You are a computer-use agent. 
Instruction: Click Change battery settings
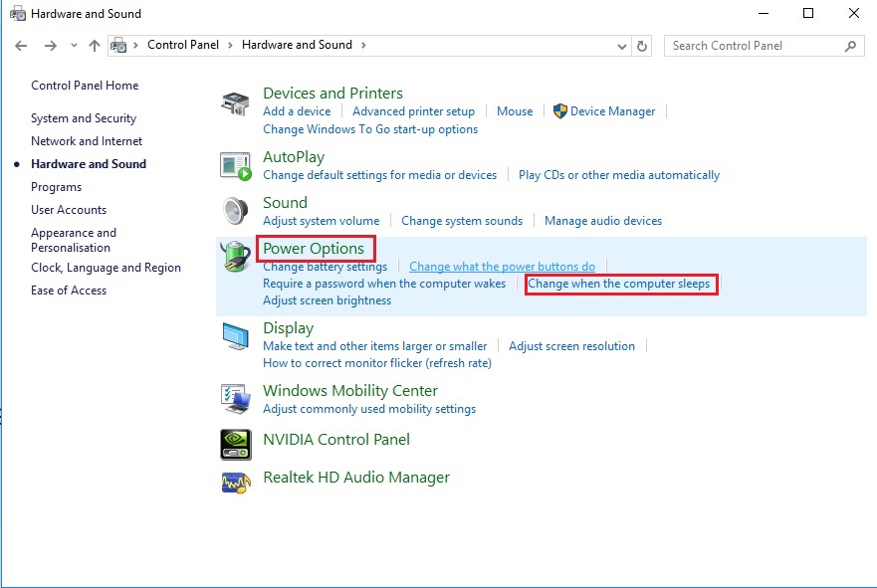pos(325,267)
